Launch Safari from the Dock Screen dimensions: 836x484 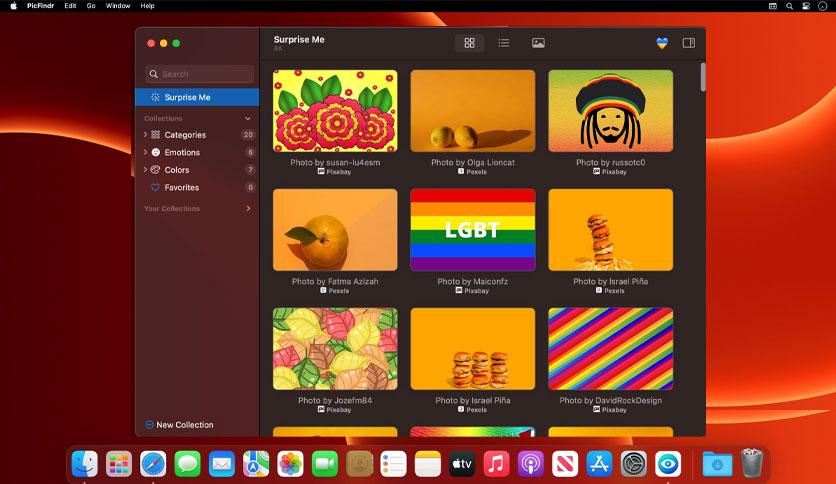tap(153, 463)
